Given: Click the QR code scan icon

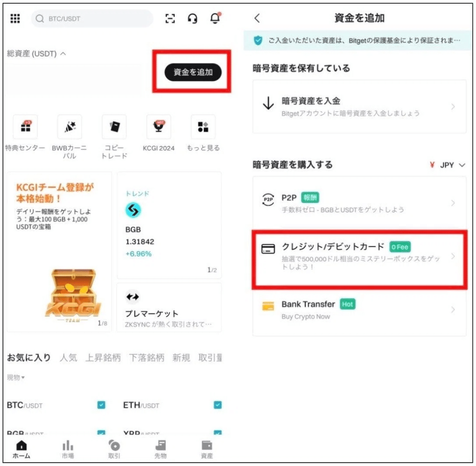Looking at the screenshot, I should [x=170, y=18].
